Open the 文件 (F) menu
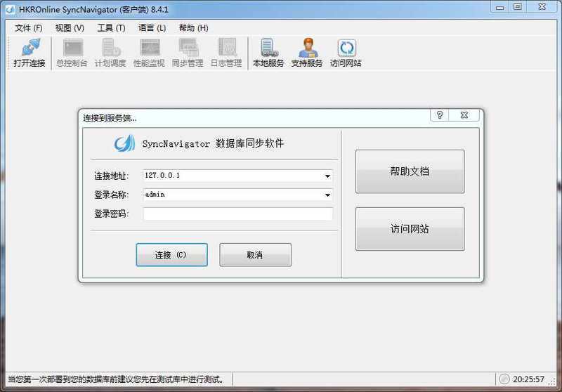 pyautogui.click(x=28, y=28)
